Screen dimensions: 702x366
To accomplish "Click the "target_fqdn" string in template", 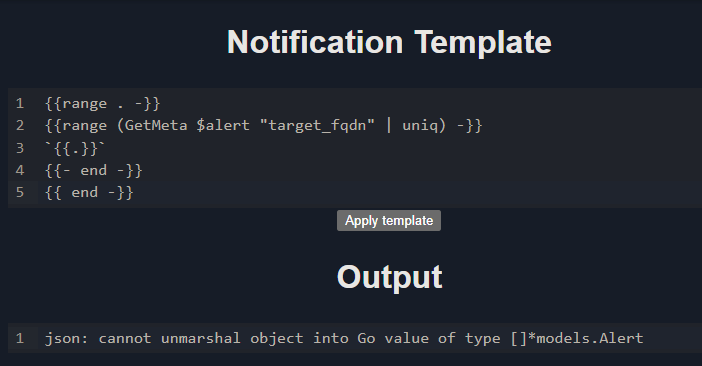I will [317, 126].
